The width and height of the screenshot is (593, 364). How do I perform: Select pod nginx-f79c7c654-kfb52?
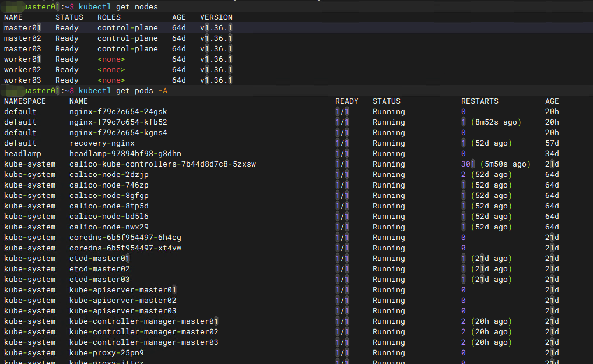point(118,122)
